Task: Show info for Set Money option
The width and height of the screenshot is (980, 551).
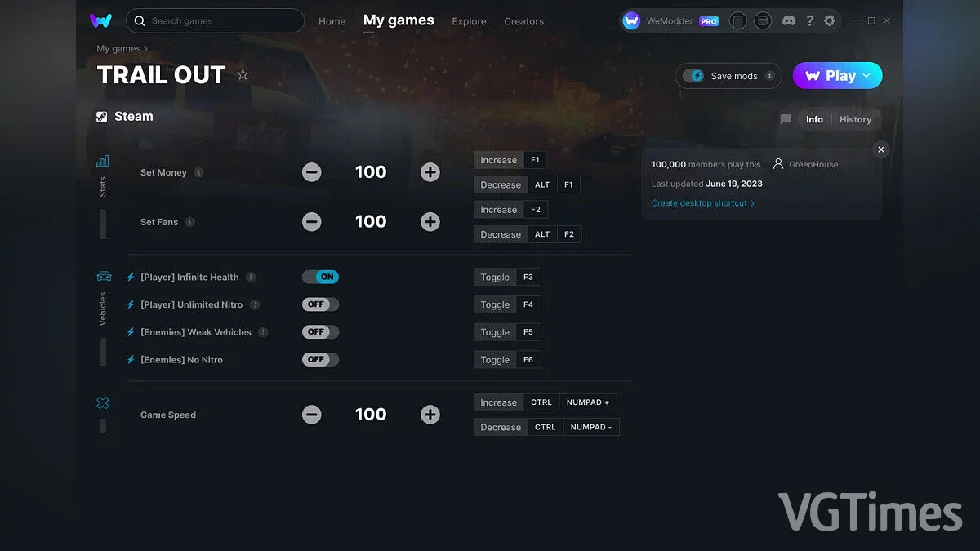Action: 199,173
